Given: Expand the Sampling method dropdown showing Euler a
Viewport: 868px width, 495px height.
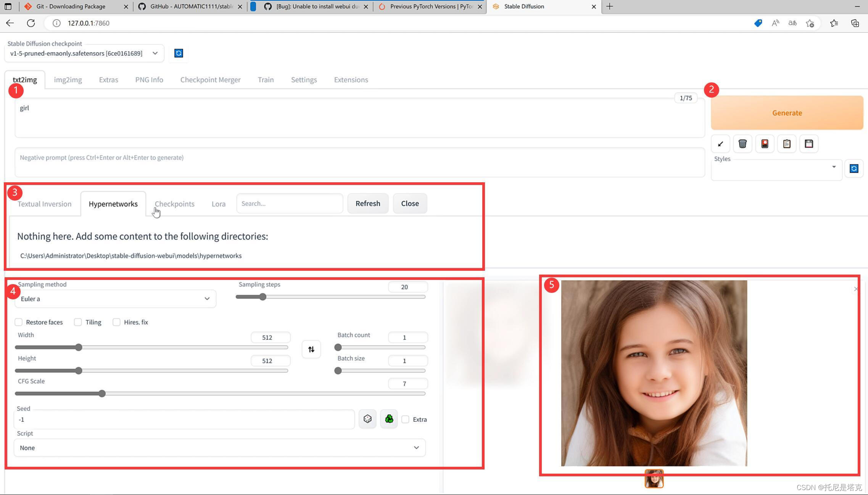Looking at the screenshot, I should [x=115, y=299].
